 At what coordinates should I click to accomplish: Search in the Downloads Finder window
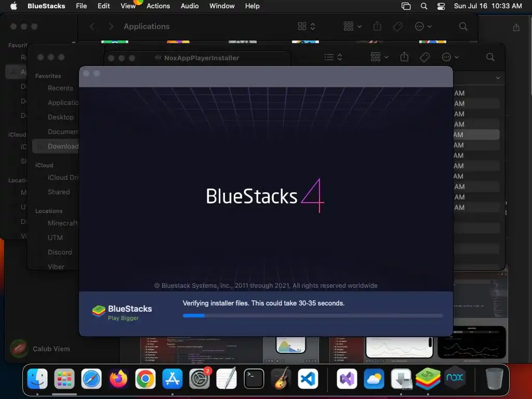tap(490, 57)
